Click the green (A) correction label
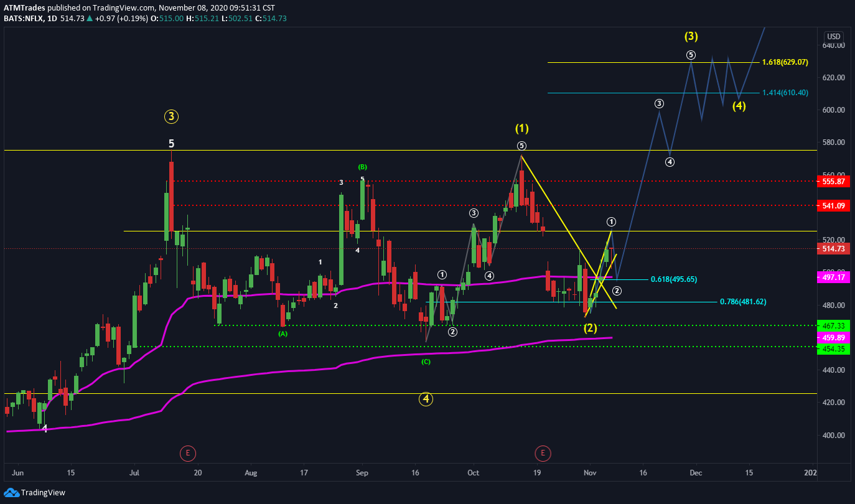This screenshot has width=855, height=504. pyautogui.click(x=283, y=334)
